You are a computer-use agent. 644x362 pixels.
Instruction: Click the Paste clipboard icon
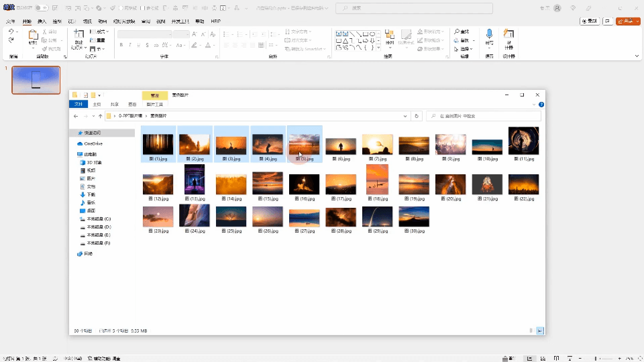[33, 36]
